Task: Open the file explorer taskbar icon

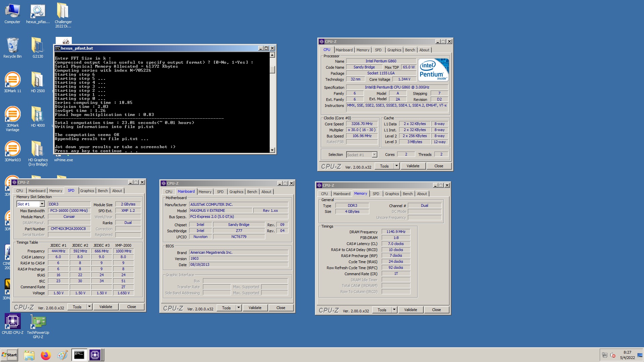Action: 29,355
